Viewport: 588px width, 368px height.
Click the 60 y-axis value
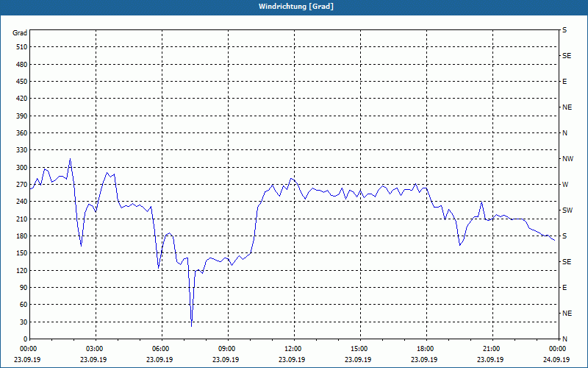tap(23, 305)
